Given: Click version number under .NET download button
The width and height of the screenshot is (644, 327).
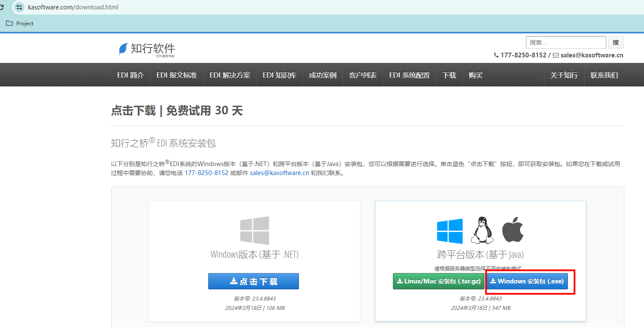Looking at the screenshot, I should coord(254,299).
